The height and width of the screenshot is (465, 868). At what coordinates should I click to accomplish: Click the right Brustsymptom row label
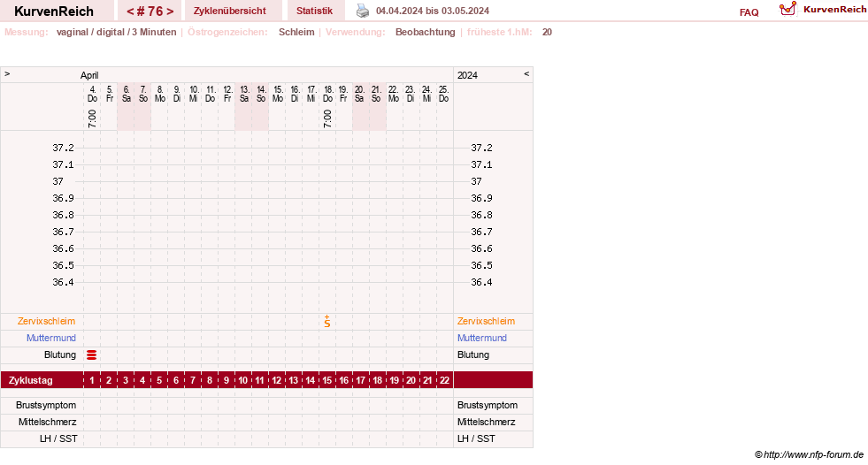tap(488, 405)
